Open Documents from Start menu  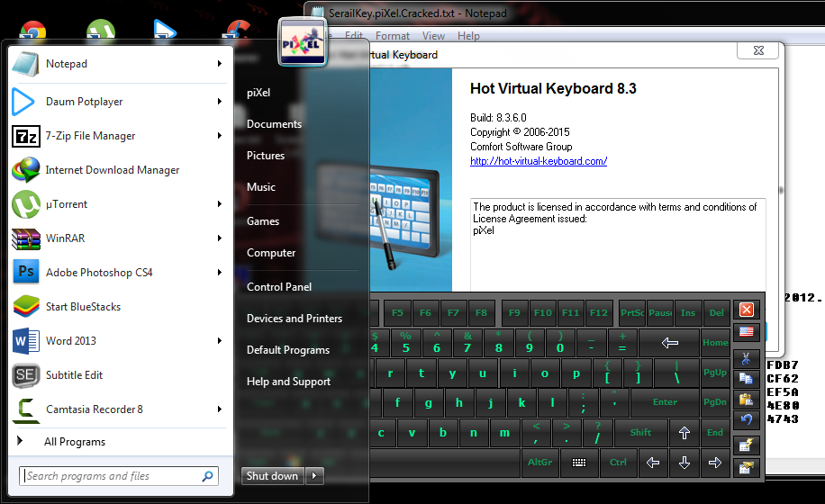tap(274, 124)
